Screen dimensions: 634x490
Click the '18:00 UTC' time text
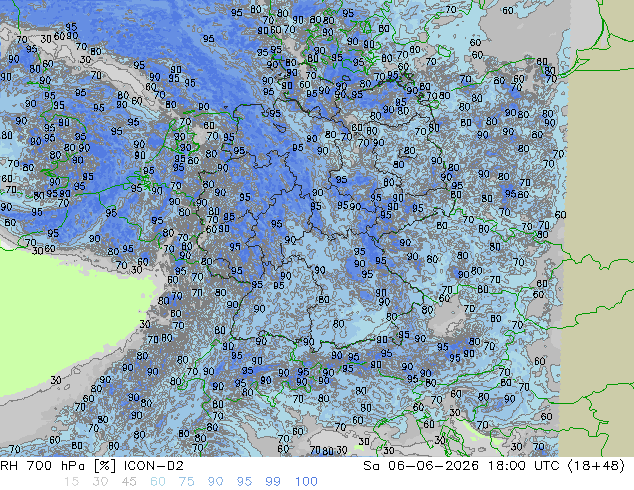pos(524,466)
